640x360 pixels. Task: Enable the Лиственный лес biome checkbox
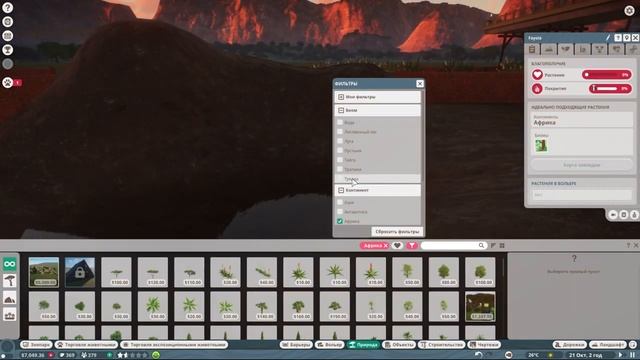click(340, 131)
